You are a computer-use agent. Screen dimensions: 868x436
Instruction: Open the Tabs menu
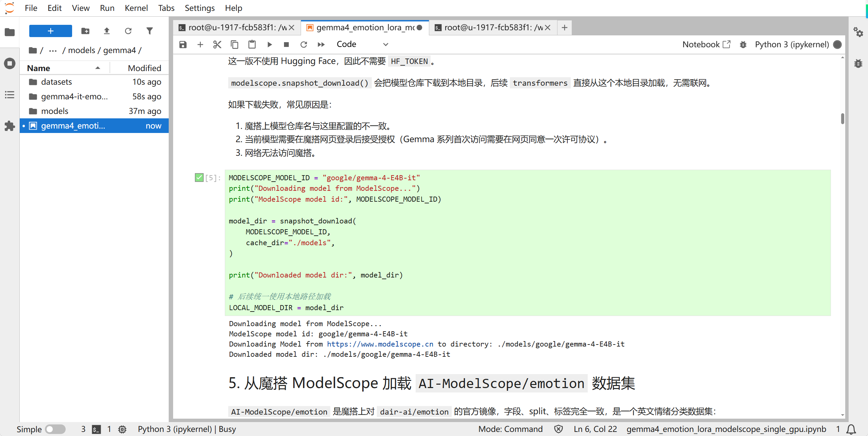[166, 8]
